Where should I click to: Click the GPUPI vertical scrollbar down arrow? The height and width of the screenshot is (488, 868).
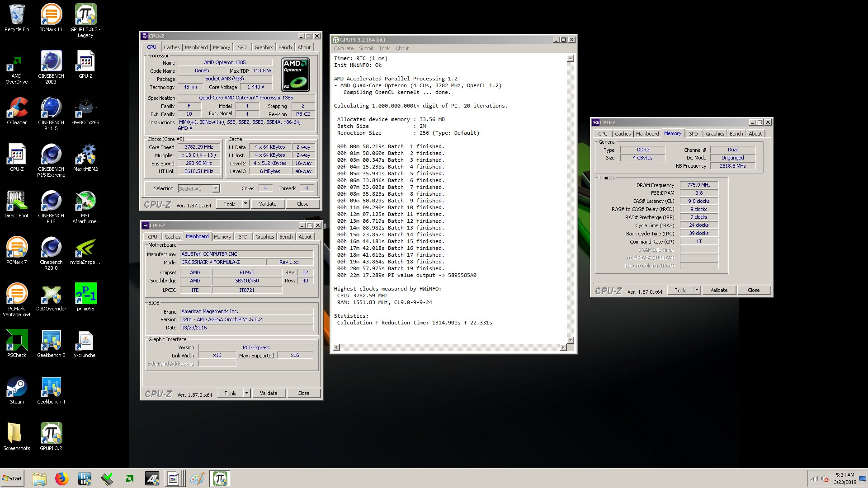570,340
